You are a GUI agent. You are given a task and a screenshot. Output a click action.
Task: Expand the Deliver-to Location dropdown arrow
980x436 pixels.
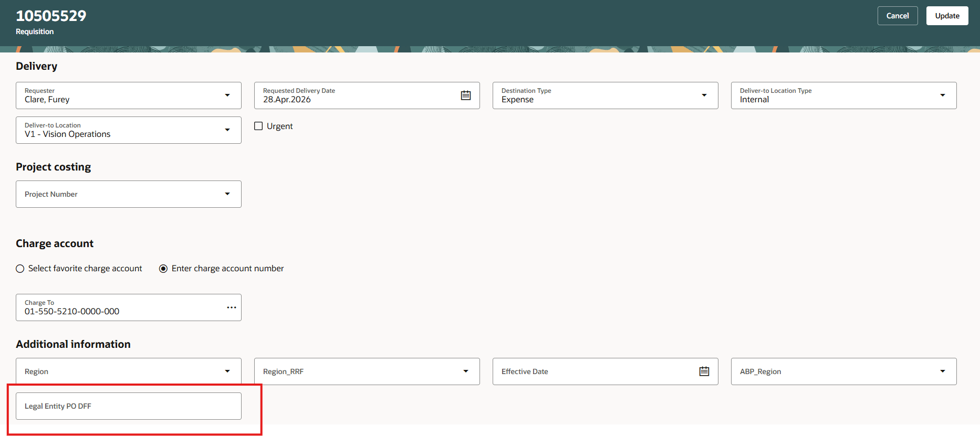227,130
